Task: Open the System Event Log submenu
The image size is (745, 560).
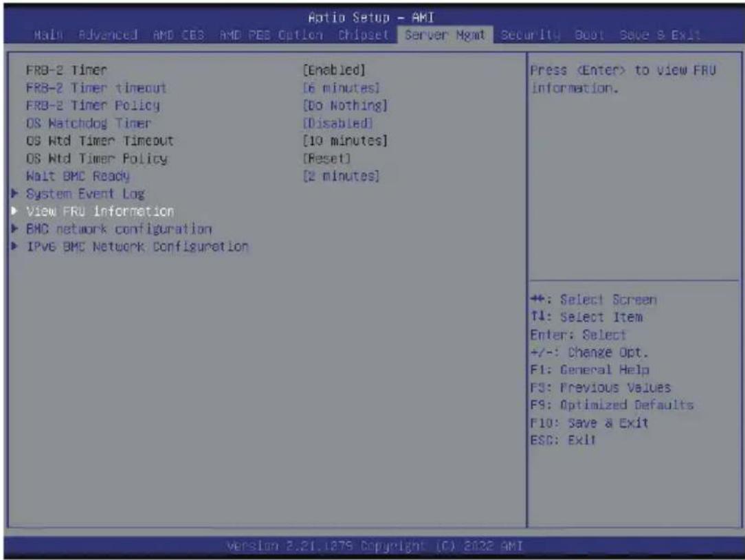Action: [85, 194]
